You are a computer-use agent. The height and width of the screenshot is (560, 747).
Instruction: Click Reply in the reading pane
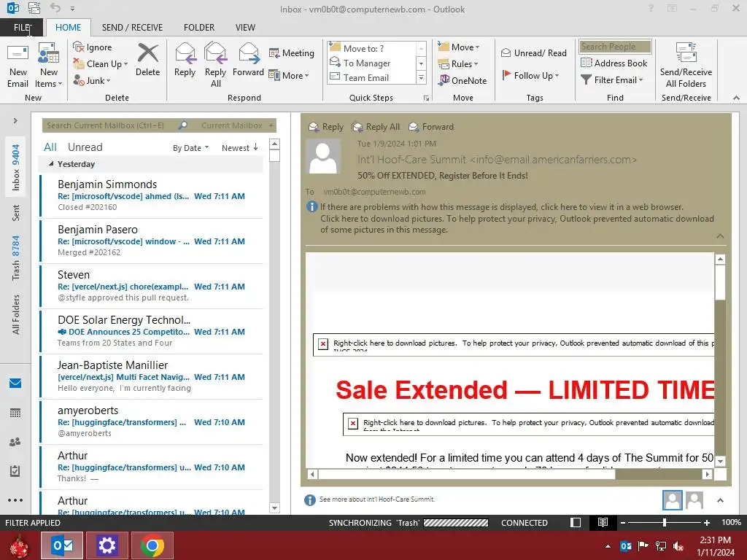click(x=326, y=127)
